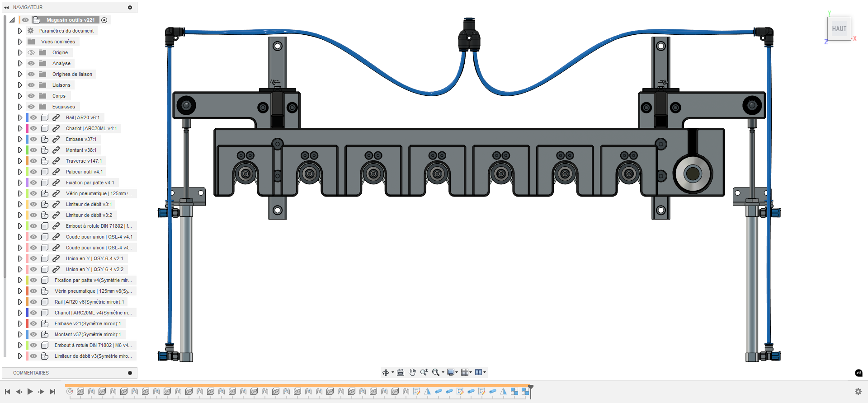This screenshot has height=403, width=868.
Task: Click the Look At camera icon
Action: click(401, 372)
